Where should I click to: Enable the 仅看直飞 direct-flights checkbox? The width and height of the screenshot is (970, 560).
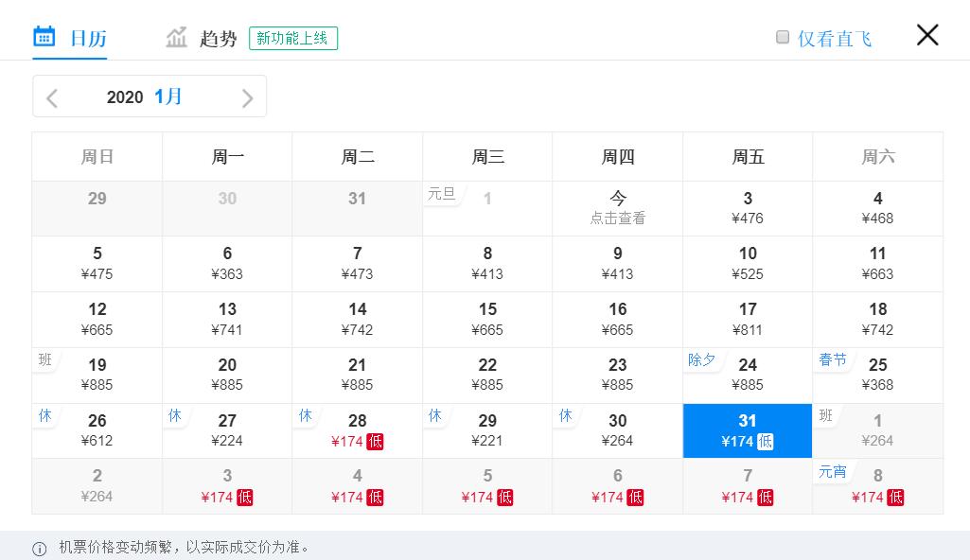783,38
